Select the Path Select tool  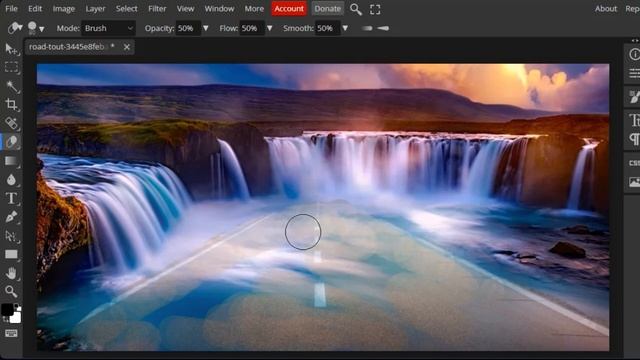11,236
